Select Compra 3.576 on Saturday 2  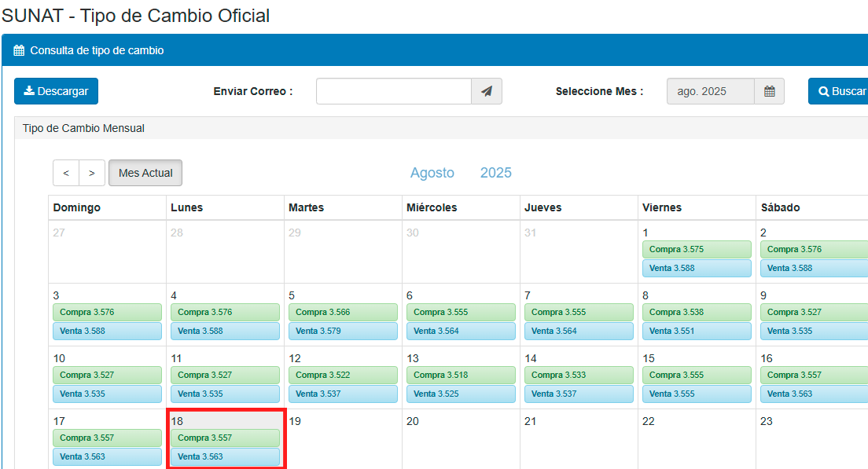[x=815, y=250]
